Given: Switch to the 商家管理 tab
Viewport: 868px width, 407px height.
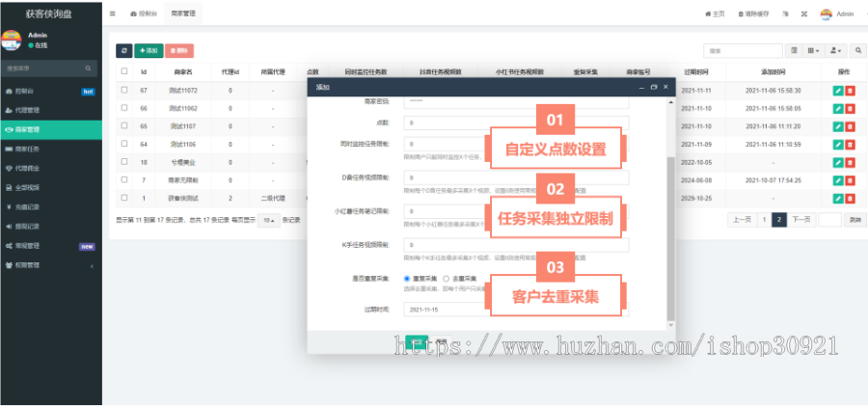Looking at the screenshot, I should [x=183, y=14].
